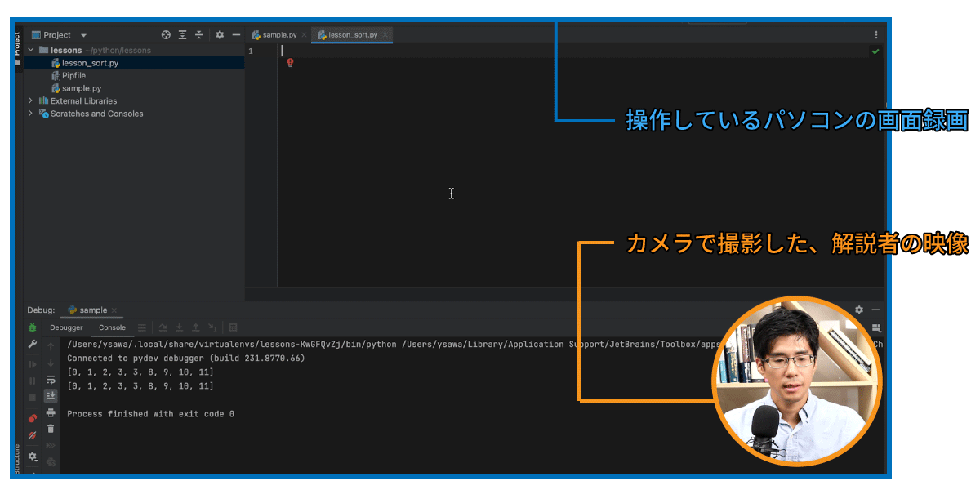
Task: Click Resume Program in the Debug toolbar
Action: point(33,364)
